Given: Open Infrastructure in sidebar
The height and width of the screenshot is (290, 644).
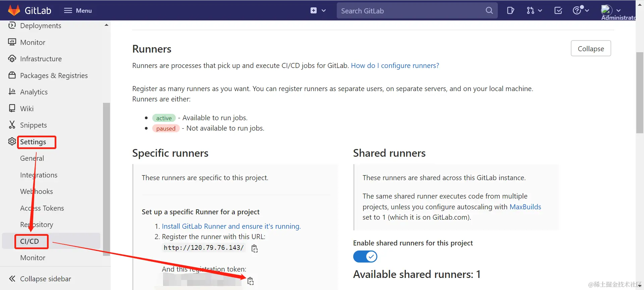Looking at the screenshot, I should (41, 59).
